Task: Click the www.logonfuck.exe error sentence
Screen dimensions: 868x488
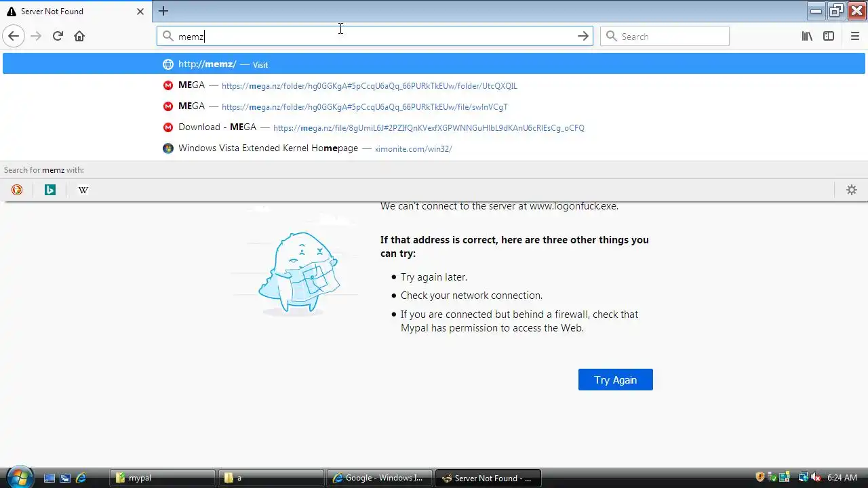Action: point(499,206)
